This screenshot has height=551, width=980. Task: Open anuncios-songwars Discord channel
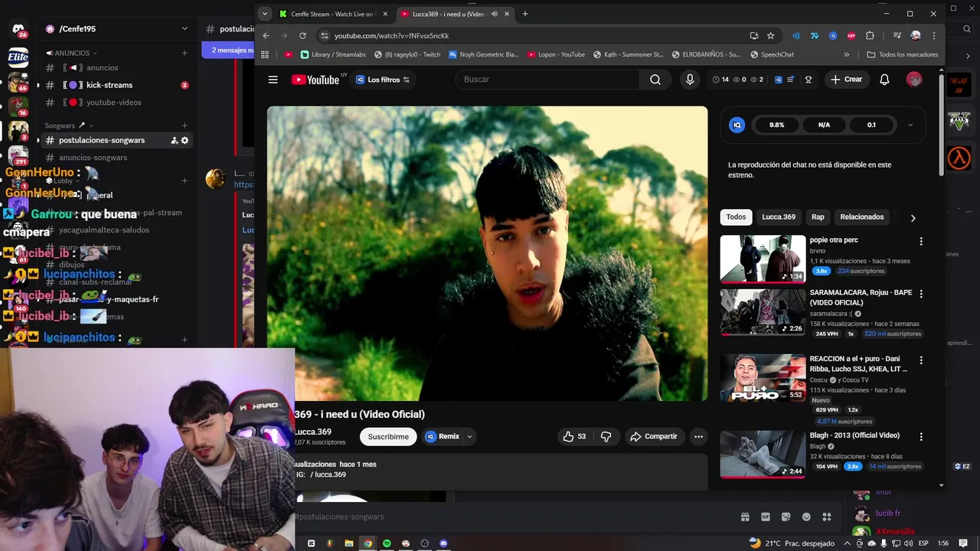115,158
